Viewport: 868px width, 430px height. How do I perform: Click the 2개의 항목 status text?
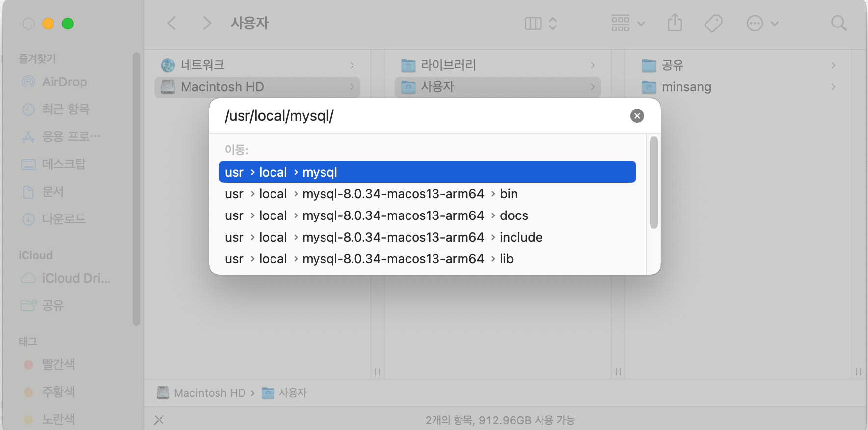(x=500, y=420)
